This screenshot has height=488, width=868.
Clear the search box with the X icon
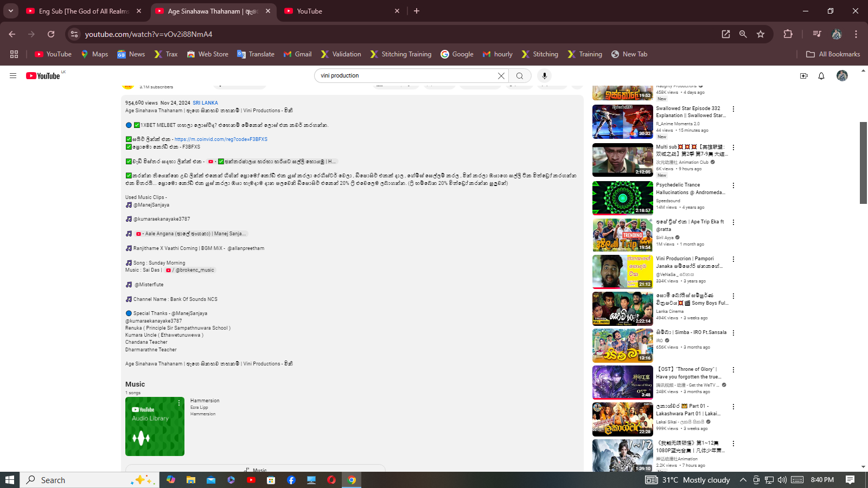point(501,76)
